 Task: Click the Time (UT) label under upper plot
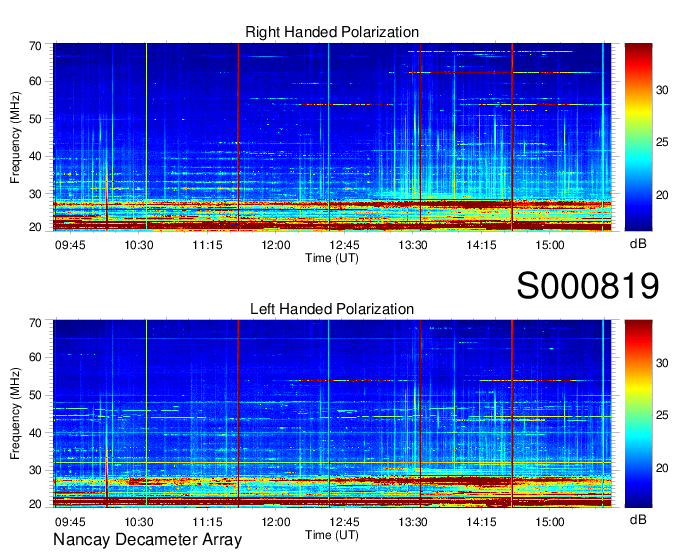tap(332, 258)
